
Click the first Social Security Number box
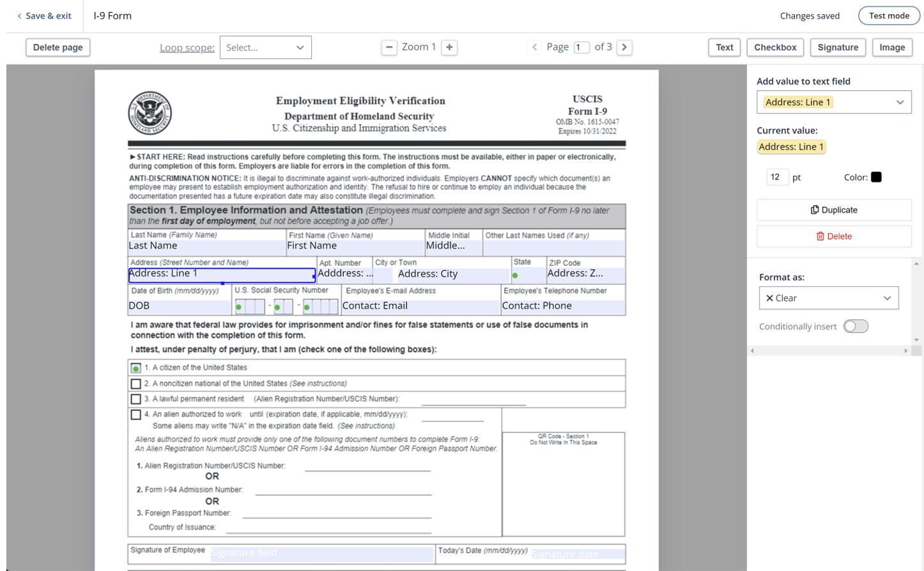click(x=250, y=307)
